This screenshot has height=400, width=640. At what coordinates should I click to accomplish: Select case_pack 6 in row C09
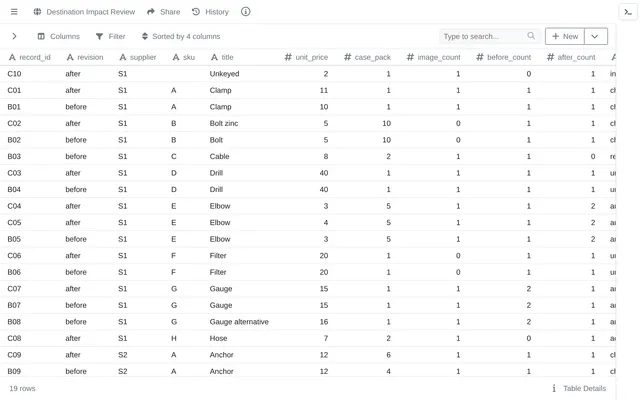point(367,355)
